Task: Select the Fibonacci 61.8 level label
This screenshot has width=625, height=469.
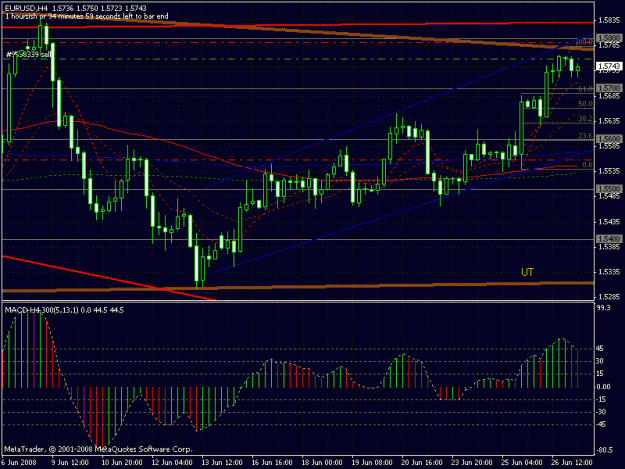Action: (586, 88)
